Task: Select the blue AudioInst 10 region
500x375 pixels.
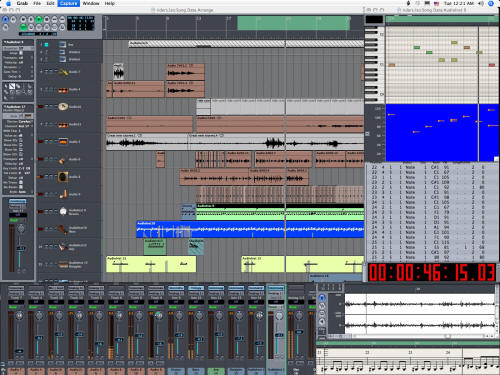Action: tap(250, 229)
